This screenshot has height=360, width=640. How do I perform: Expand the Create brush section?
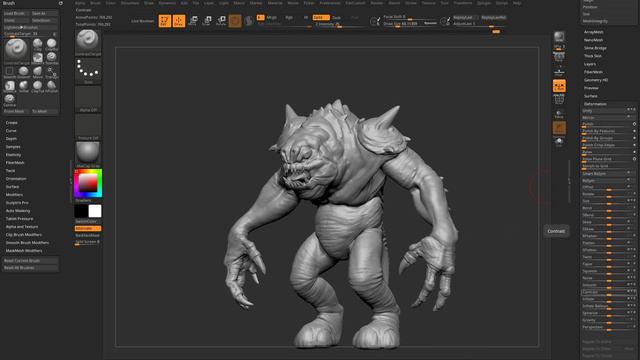(11, 123)
